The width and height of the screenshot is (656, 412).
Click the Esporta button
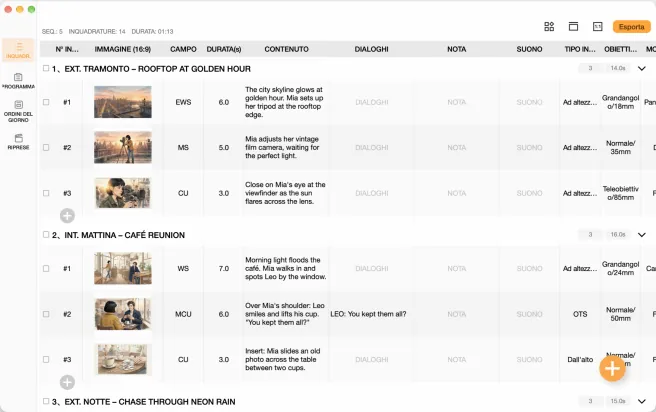click(631, 27)
